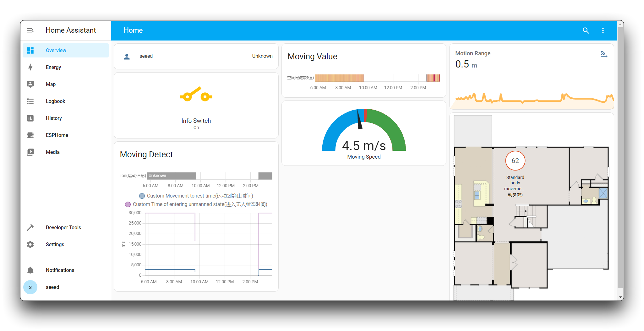Open the three-dot overflow menu
Image resolution: width=644 pixels, height=331 pixels.
tap(603, 30)
